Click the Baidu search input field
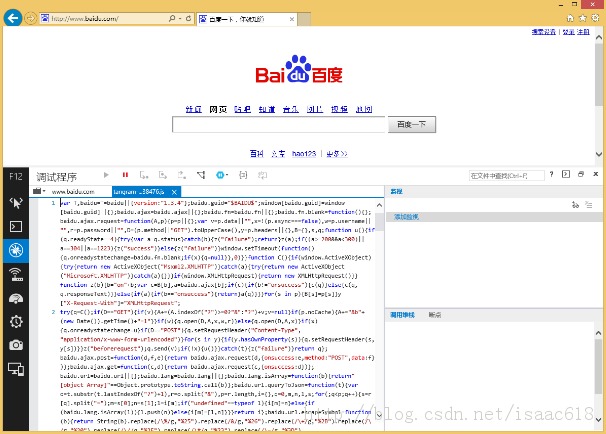606x434 pixels. [278, 124]
